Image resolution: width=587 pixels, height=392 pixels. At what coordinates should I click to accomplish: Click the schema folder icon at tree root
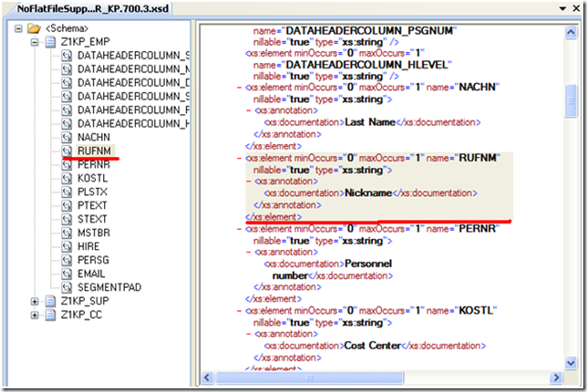34,28
